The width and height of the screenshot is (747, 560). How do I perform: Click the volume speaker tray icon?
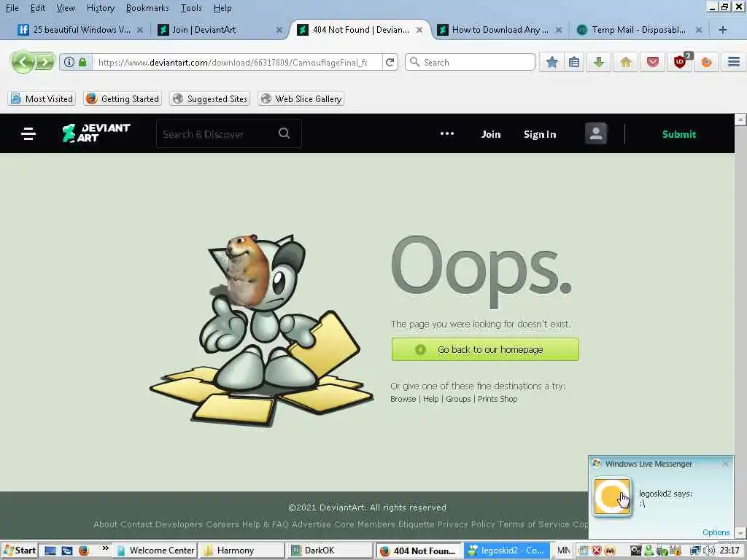pos(709,551)
